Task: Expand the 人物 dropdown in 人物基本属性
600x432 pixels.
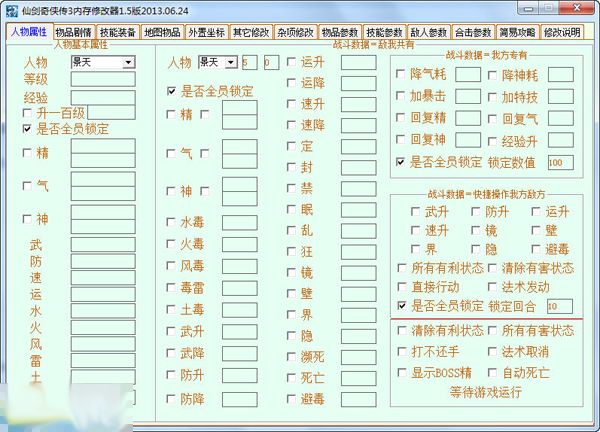Action: pyautogui.click(x=129, y=62)
